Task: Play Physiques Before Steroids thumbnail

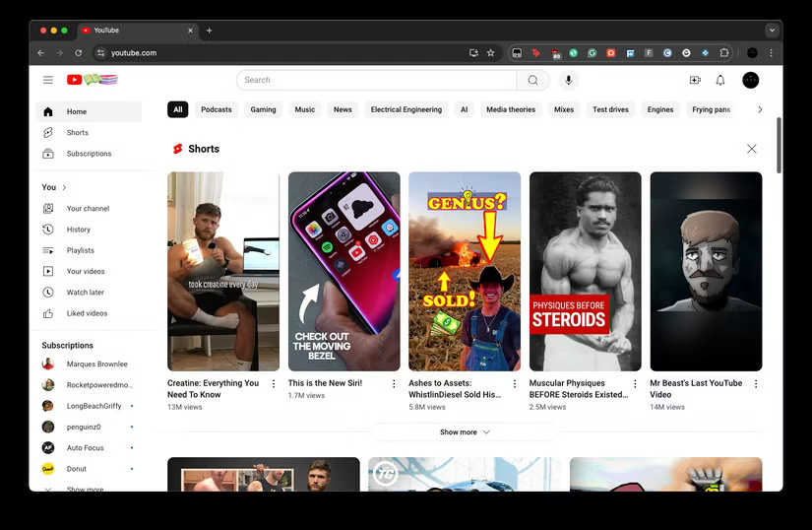Action: click(x=586, y=272)
